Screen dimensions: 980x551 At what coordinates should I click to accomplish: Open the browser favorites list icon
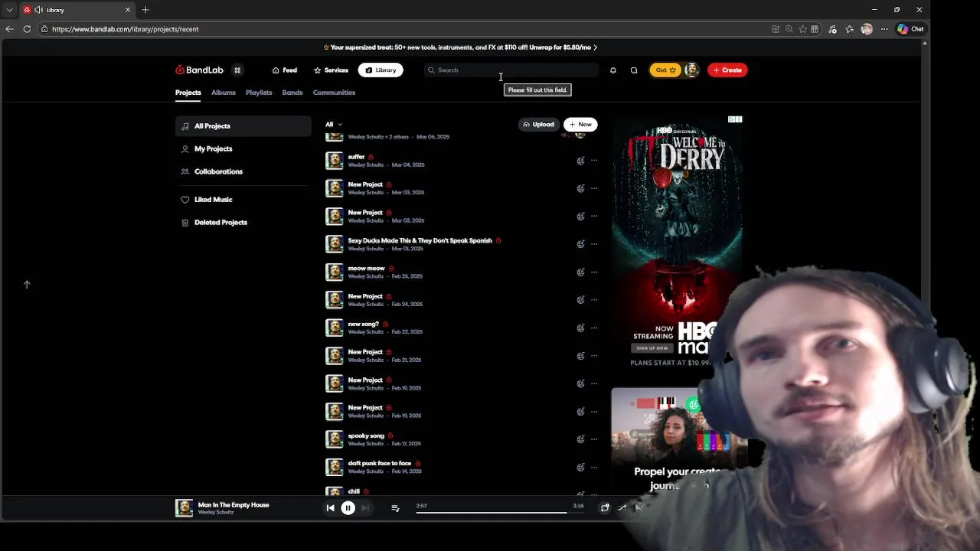(x=850, y=29)
